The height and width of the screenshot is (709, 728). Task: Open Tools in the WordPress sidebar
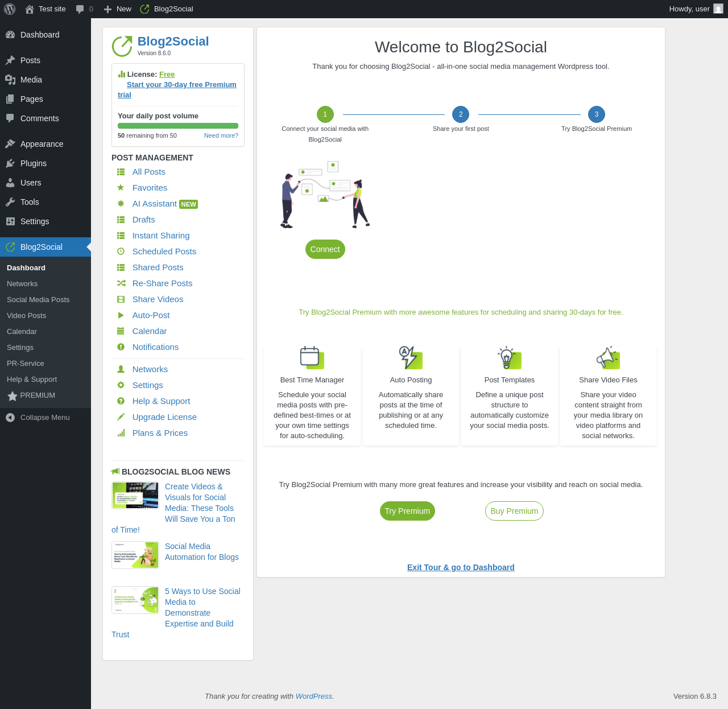point(45,202)
